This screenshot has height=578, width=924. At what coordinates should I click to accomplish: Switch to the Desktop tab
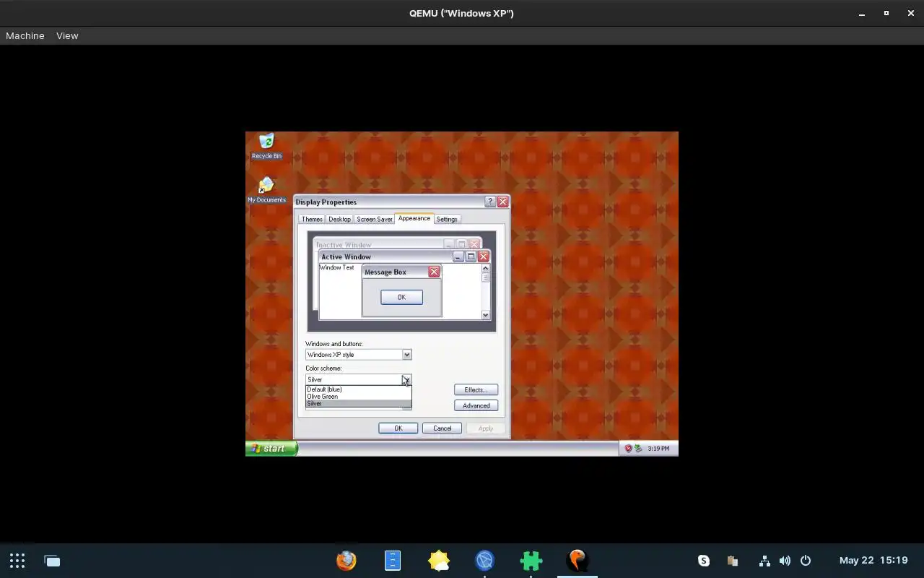[x=339, y=219]
